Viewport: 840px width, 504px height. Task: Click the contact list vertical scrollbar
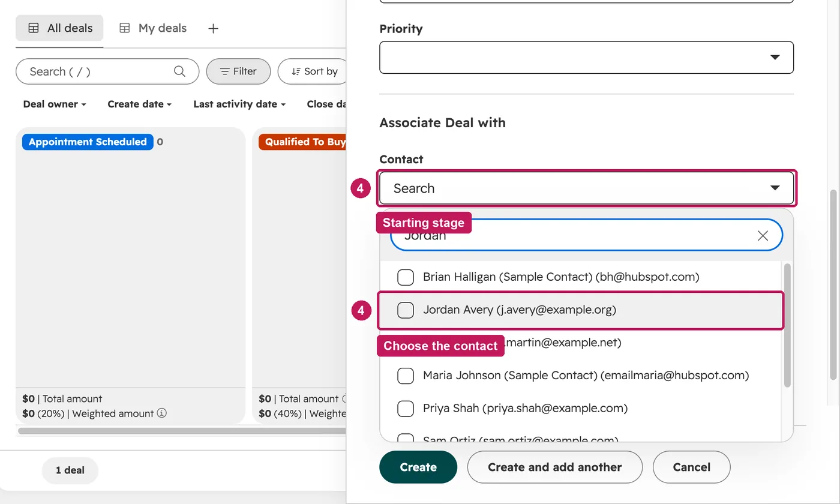coord(787,325)
